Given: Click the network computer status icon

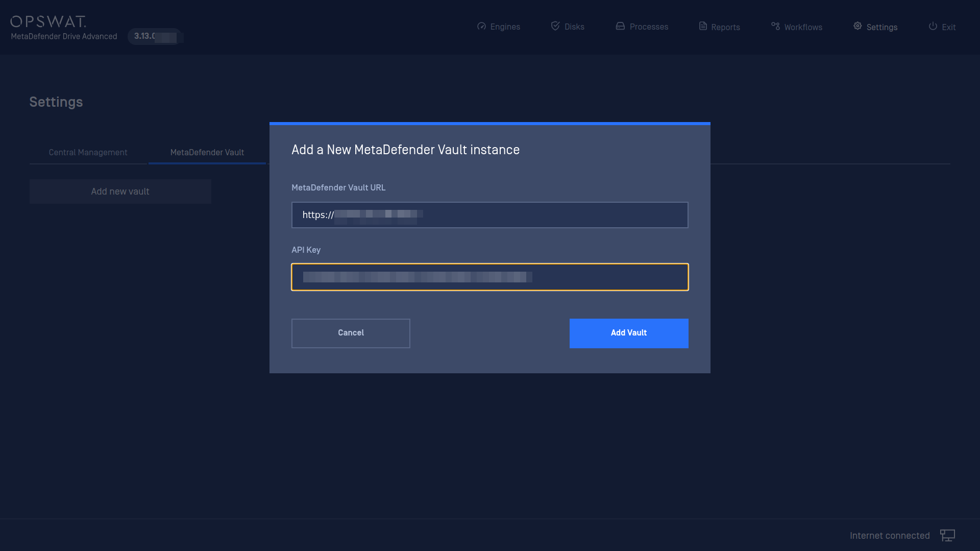Looking at the screenshot, I should 947,535.
